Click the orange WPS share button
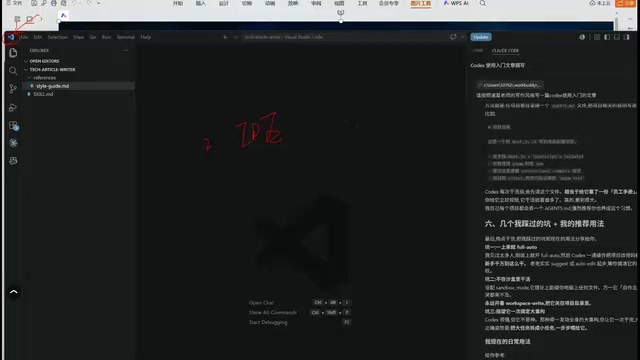This screenshot has height=360, width=640. 625,3
